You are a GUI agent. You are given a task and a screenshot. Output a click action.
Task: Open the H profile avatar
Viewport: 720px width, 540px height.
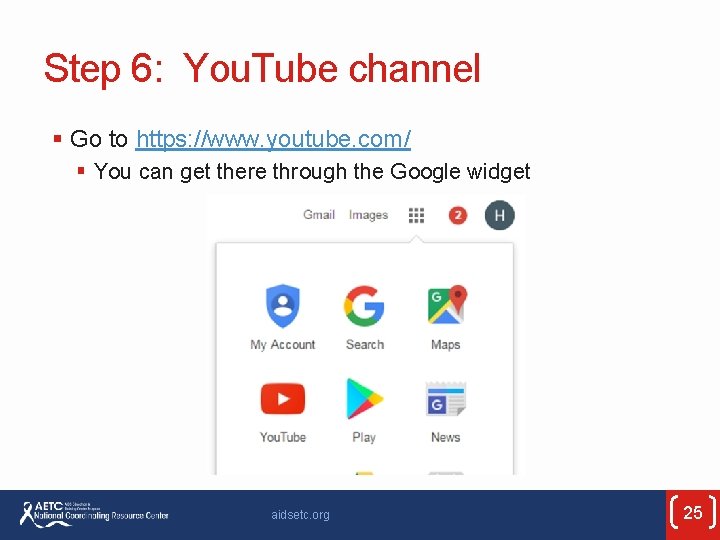[500, 215]
